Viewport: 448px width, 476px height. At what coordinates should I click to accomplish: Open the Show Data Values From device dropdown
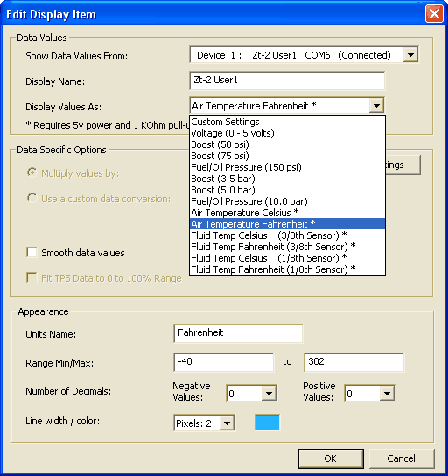pyautogui.click(x=410, y=55)
